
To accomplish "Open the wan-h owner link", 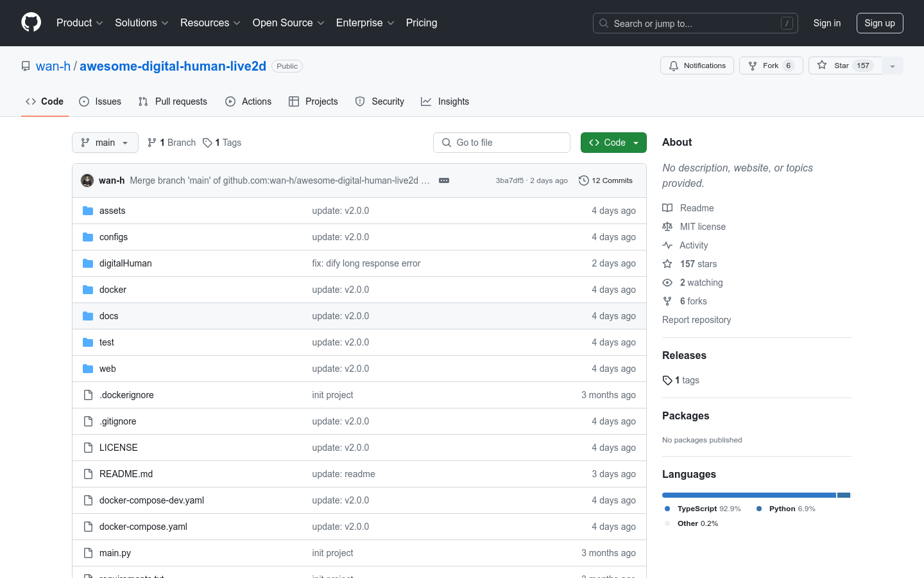I will click(53, 66).
